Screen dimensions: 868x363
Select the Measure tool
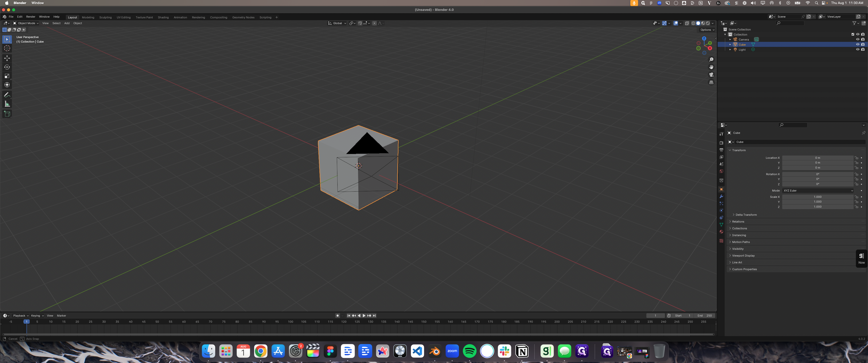tap(7, 104)
